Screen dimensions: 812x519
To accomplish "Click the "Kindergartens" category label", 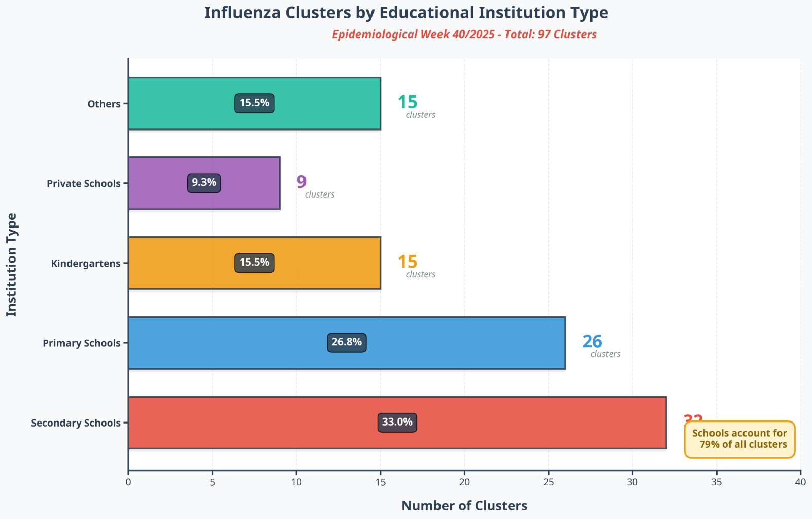I will 86,264.
